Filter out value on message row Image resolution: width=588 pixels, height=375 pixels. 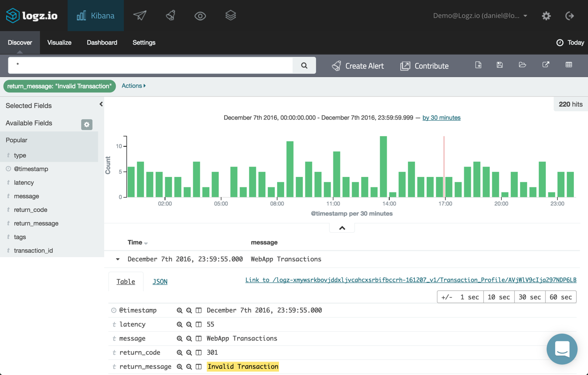coord(189,338)
